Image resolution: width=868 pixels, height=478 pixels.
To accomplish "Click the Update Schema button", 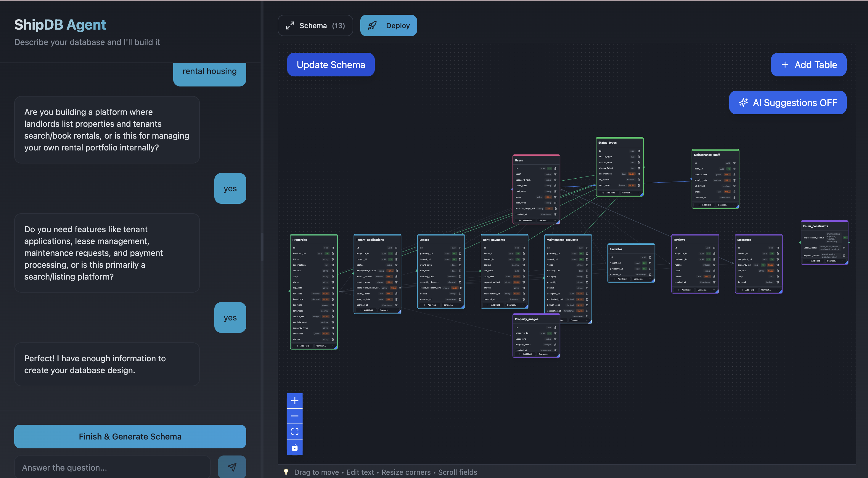I will tap(331, 65).
